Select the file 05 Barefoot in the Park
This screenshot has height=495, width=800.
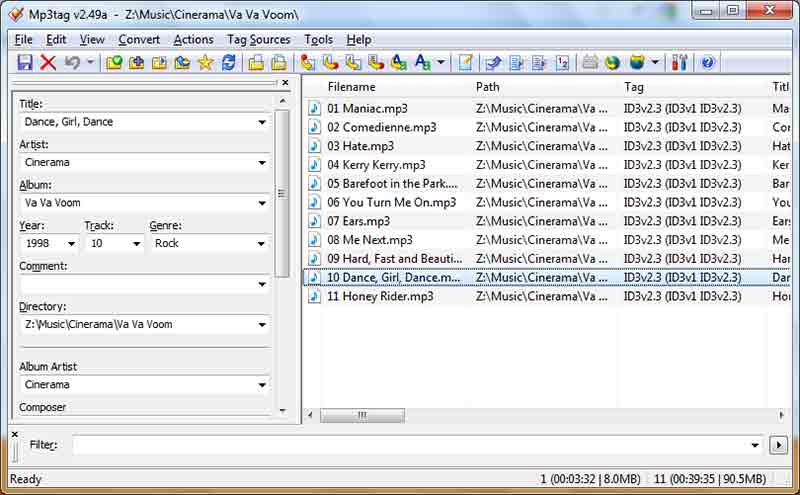392,184
